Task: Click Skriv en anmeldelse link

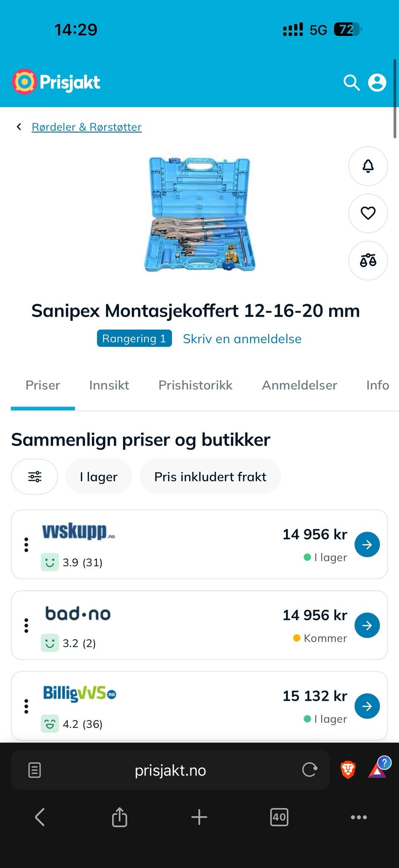Action: [242, 339]
